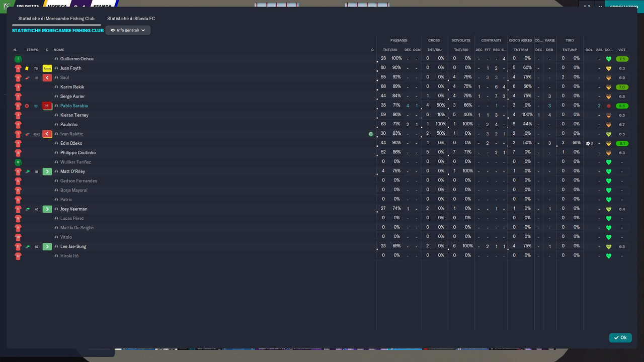Click Joey Veerman's condition heart icon
The height and width of the screenshot is (362, 644).
(x=609, y=209)
